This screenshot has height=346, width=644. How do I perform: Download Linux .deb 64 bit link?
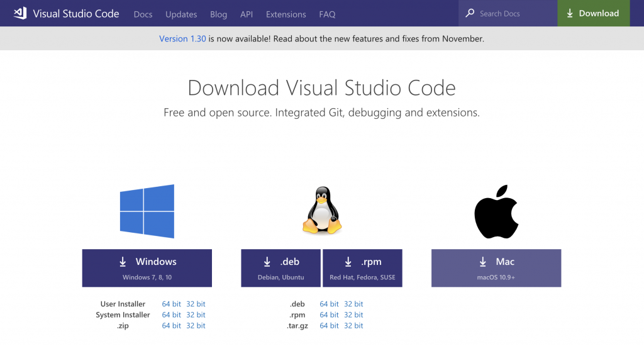point(329,304)
